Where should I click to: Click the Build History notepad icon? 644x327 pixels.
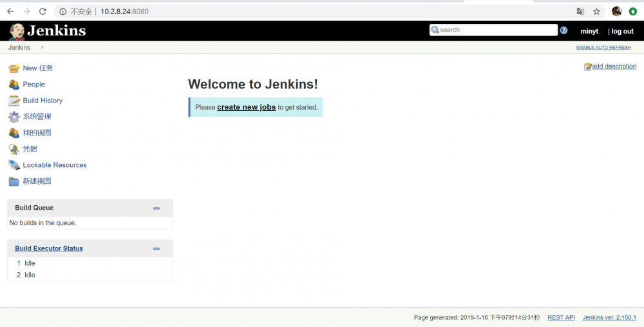(14, 101)
